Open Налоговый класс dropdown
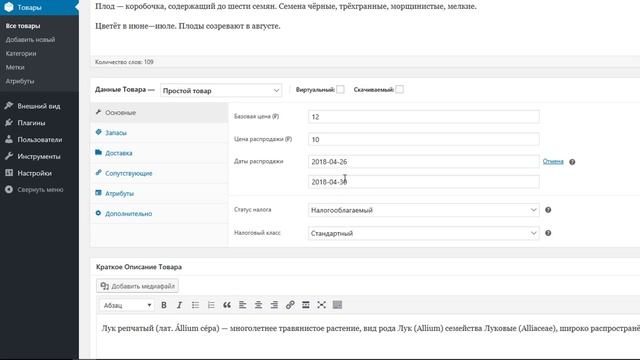Image resolution: width=640 pixels, height=360 pixels. point(424,233)
